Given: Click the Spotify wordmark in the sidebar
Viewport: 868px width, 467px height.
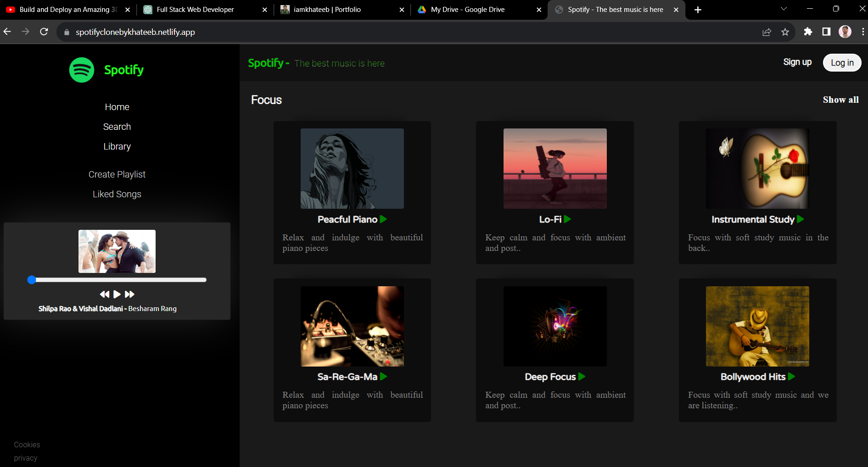Looking at the screenshot, I should pos(124,70).
